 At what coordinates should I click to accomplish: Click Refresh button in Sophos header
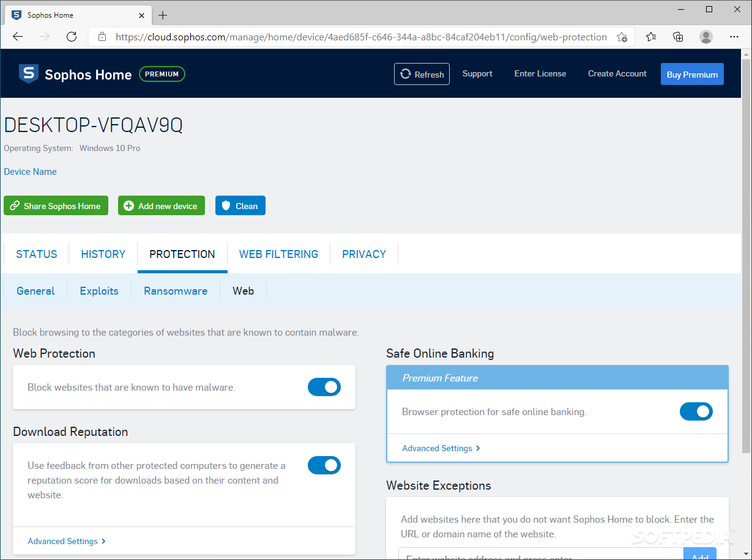422,74
